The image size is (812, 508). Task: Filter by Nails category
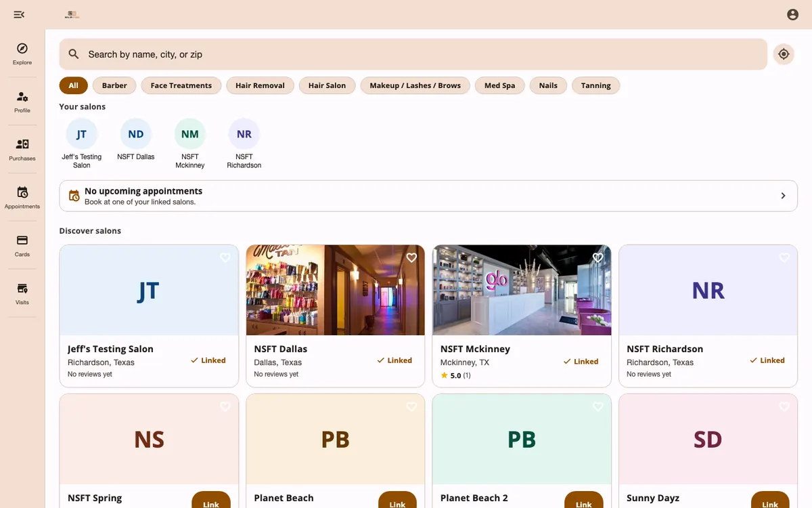pos(548,85)
